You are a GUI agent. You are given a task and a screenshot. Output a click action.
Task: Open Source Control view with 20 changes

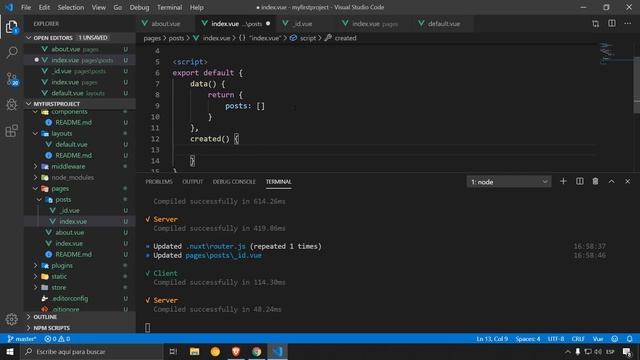tap(11, 78)
